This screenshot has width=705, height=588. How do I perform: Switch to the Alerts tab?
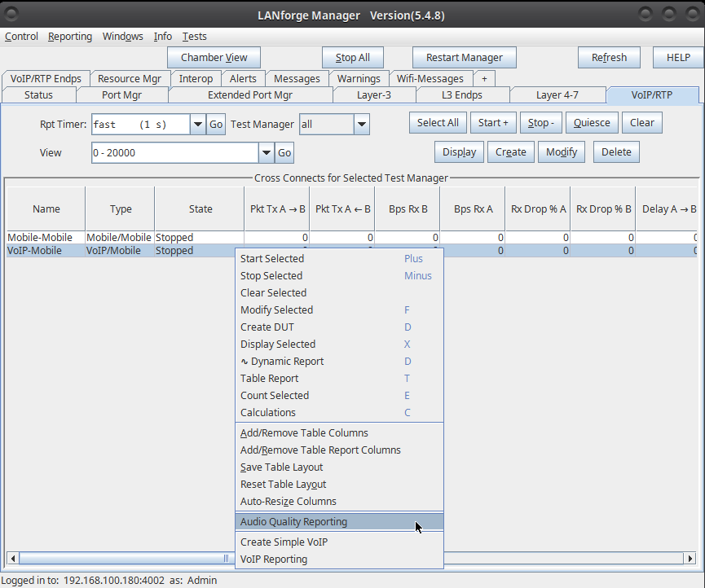pos(243,79)
